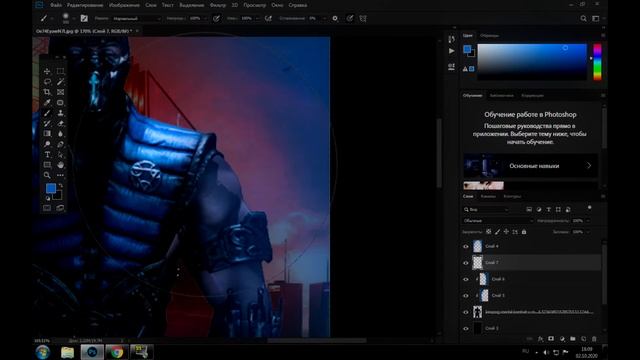Create new fill or adjustment layer
640x360 pixels.
(x=562, y=339)
